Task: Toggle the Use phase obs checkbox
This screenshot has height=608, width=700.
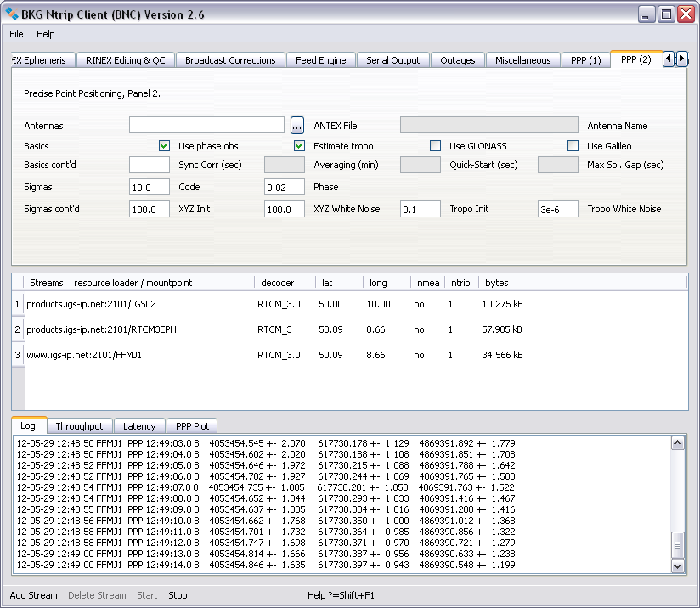Action: click(x=165, y=146)
